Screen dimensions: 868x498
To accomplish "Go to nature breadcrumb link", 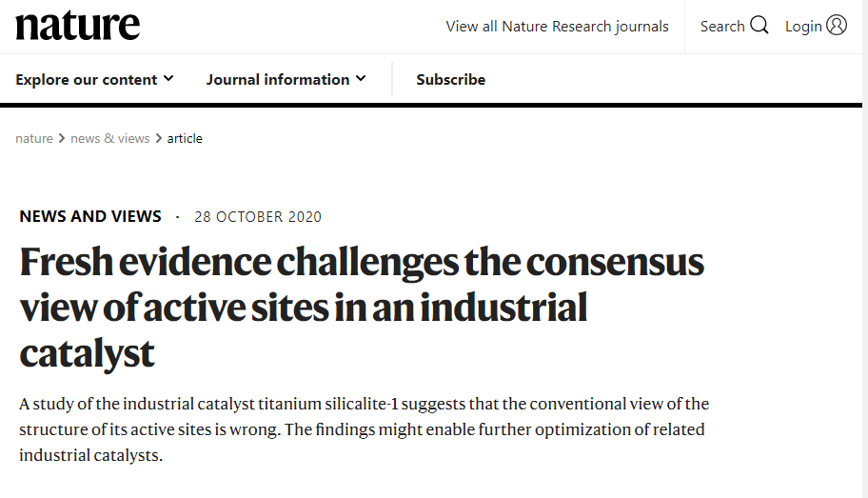I will tap(34, 138).
